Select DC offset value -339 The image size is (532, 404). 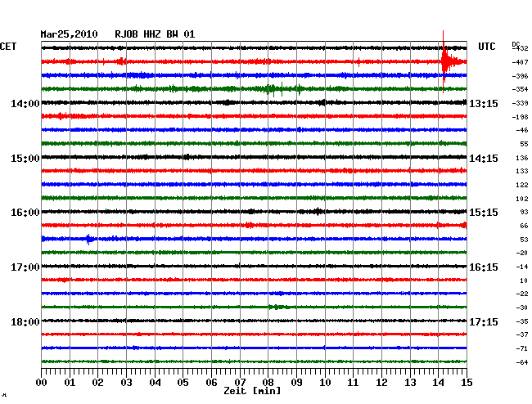point(520,103)
